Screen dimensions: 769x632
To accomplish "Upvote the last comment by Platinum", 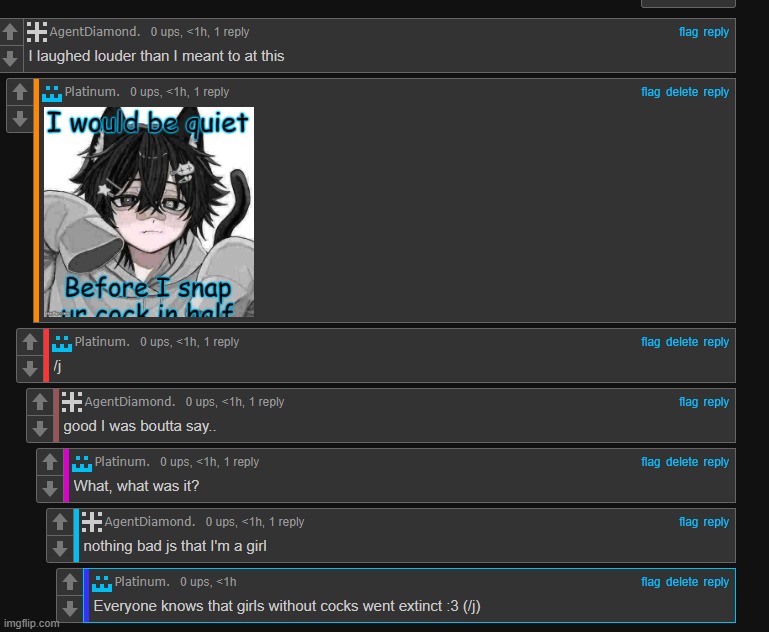I will pyautogui.click(x=70, y=582).
